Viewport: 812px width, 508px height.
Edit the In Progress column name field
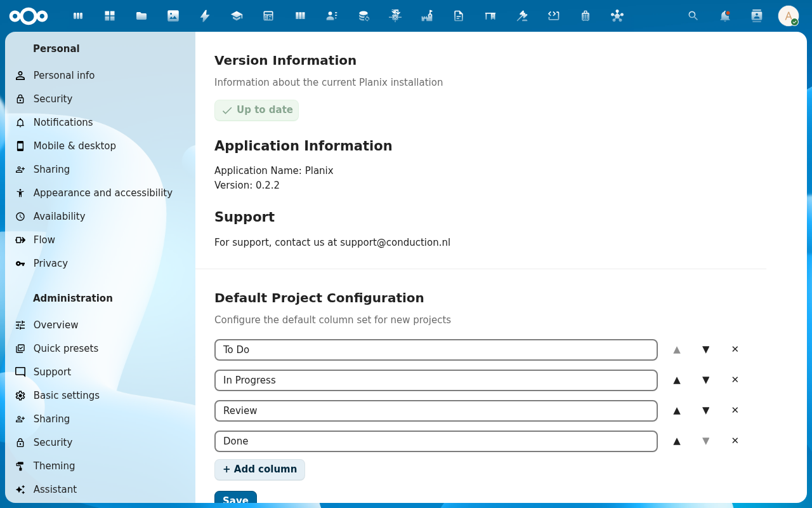436,380
